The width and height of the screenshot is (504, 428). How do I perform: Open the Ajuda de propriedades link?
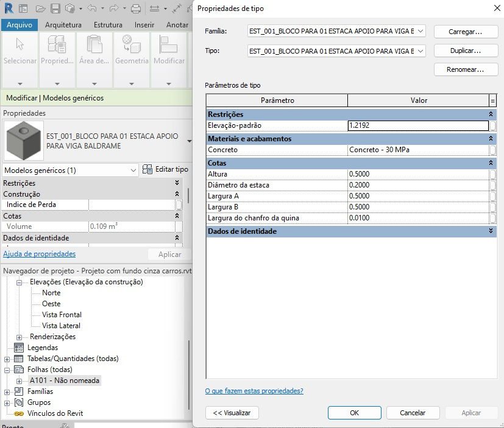coord(39,254)
